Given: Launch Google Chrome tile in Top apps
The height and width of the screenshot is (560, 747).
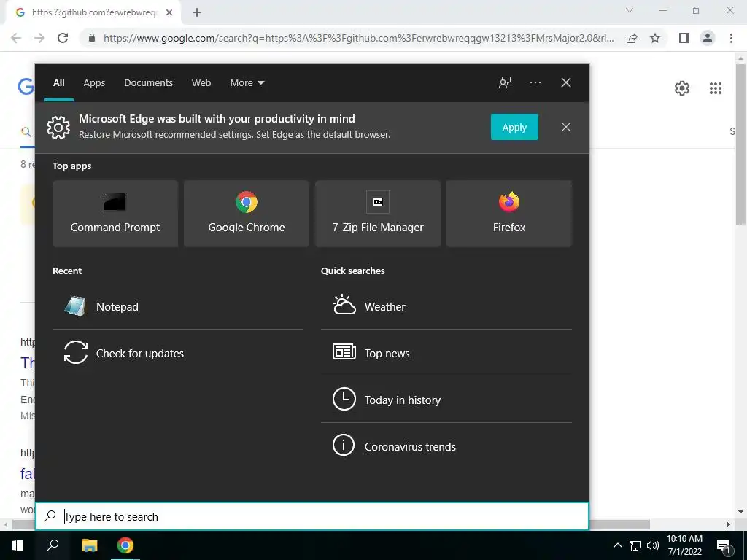Looking at the screenshot, I should point(247,214).
